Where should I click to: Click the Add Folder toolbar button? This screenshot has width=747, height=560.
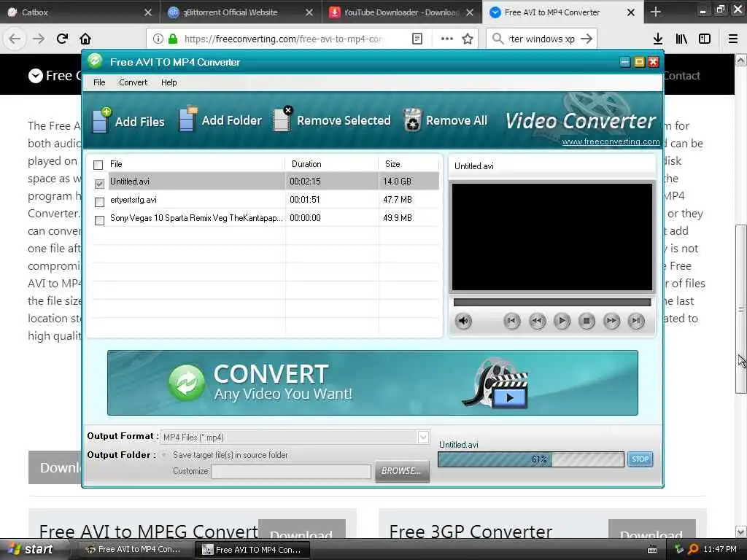220,120
